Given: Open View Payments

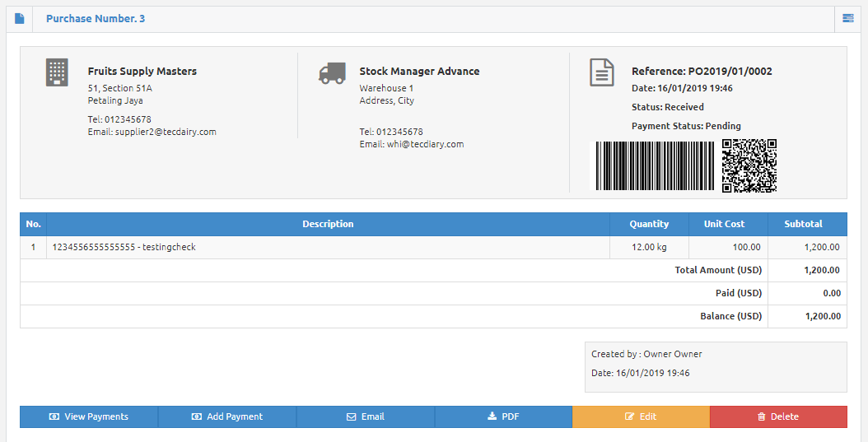Looking at the screenshot, I should [x=89, y=416].
